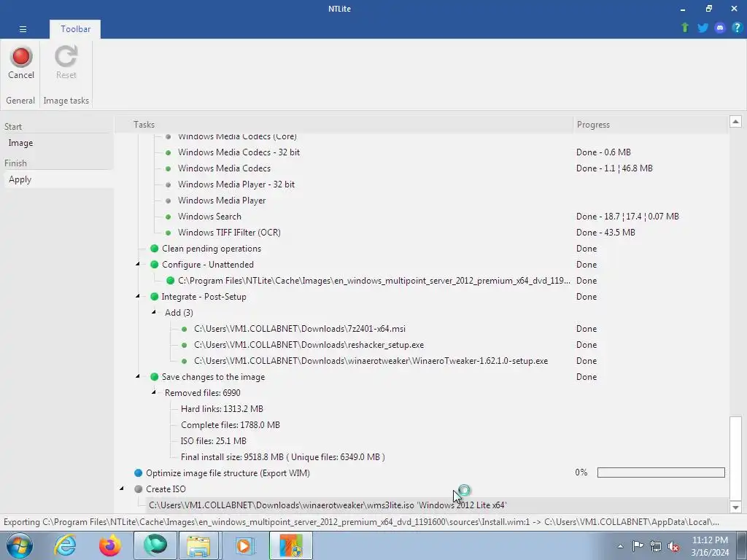Switch to the Toolbar tab
747x560 pixels.
click(75, 29)
